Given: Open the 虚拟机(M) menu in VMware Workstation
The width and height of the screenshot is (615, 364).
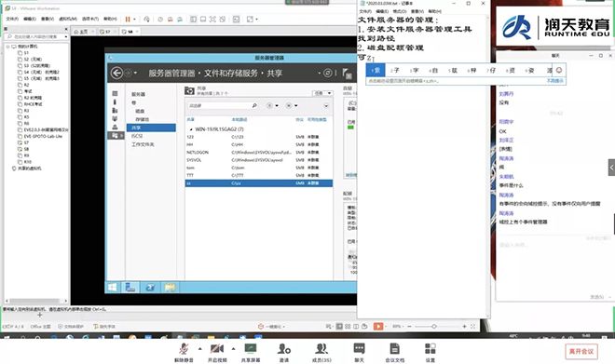Looking at the screenshot, I should (x=68, y=19).
